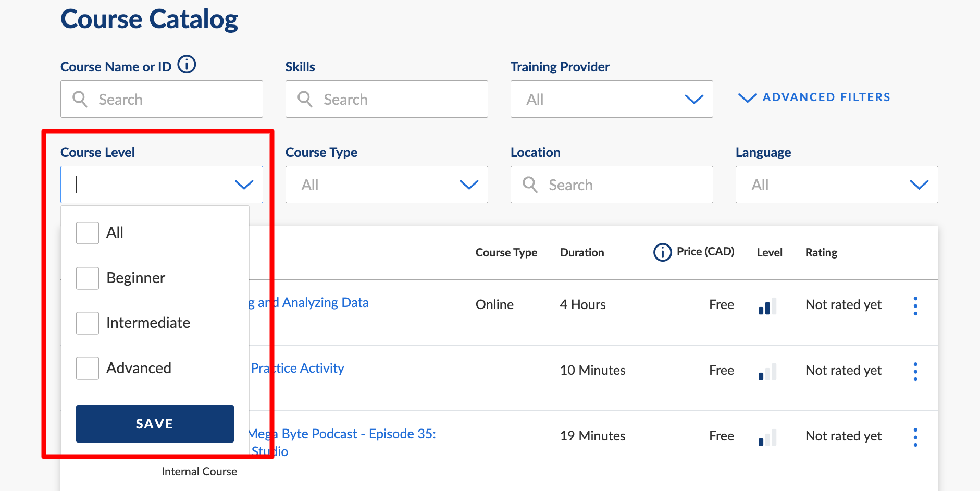Click the Course Name or ID search field

pos(172,99)
